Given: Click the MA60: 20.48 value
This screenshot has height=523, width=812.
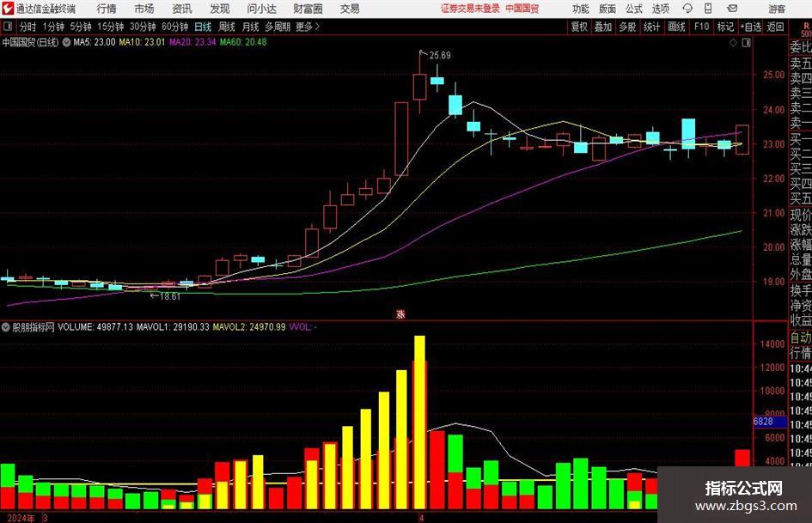Looking at the screenshot, I should point(243,42).
